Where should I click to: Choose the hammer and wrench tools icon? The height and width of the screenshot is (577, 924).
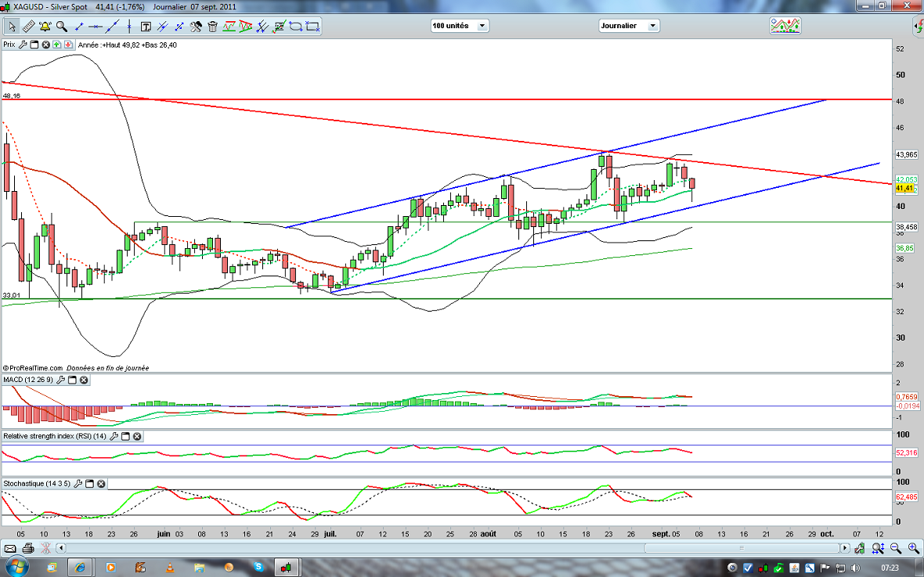[196, 26]
